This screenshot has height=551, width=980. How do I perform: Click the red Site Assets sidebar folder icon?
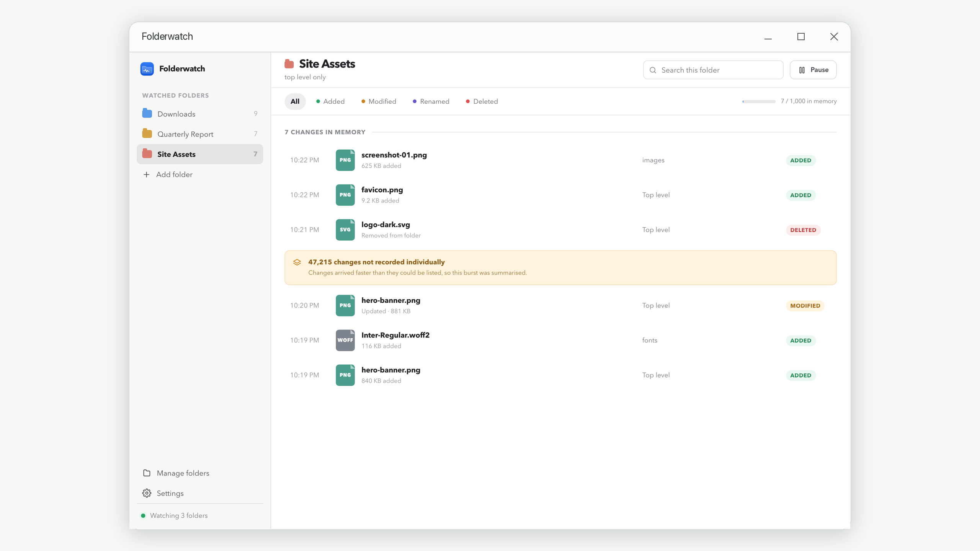(x=147, y=154)
